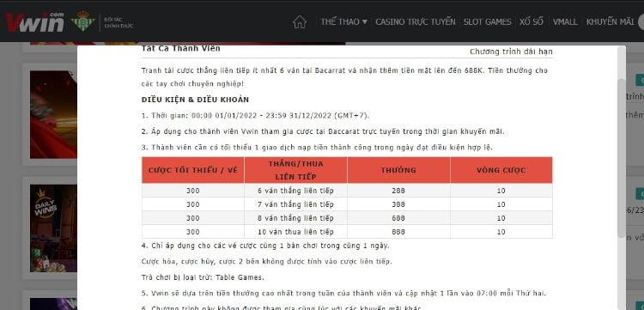This screenshot has height=310, width=644.
Task: Select '6 ván thắng liên tiếp' cell
Action: (x=295, y=191)
